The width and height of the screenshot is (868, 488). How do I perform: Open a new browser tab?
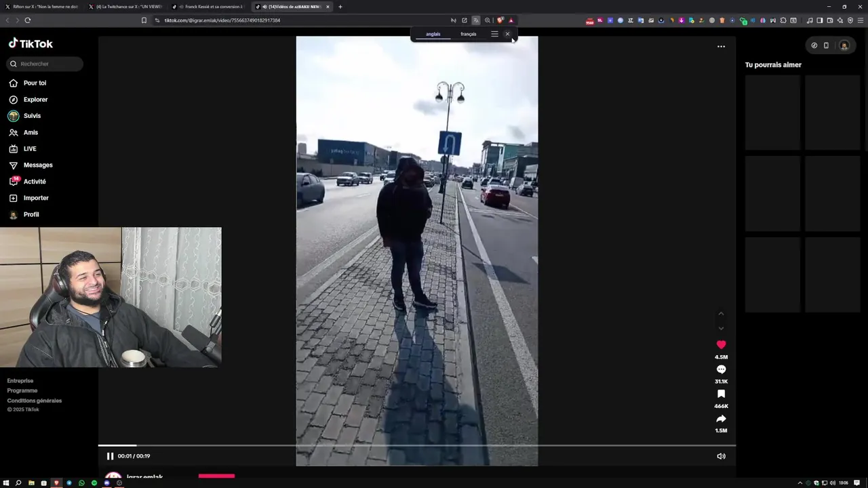340,7
